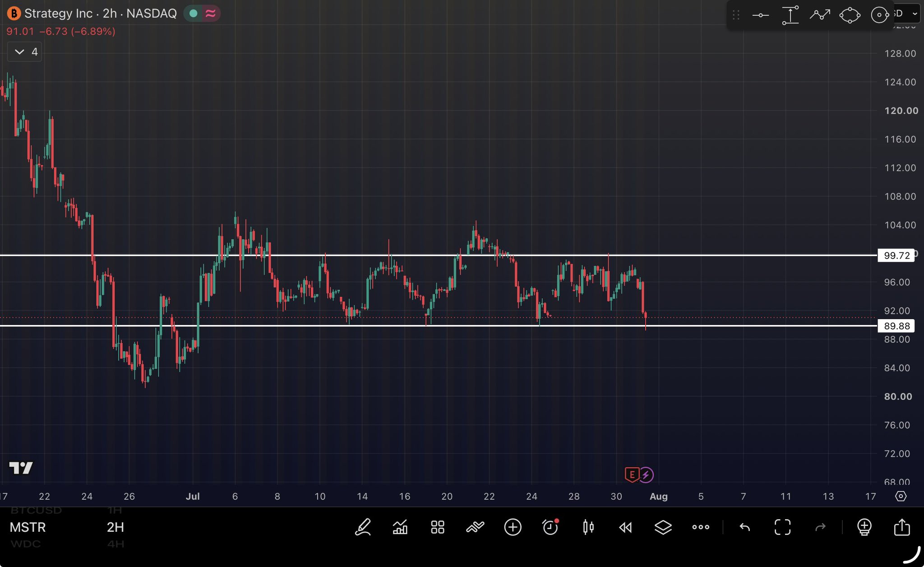Change the 2H interval selector

(115, 527)
